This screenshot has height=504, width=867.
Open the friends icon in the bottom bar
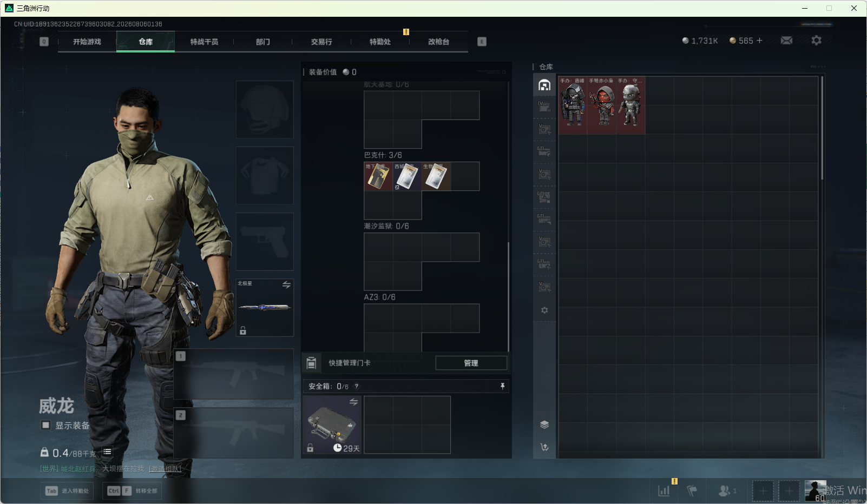coord(726,490)
